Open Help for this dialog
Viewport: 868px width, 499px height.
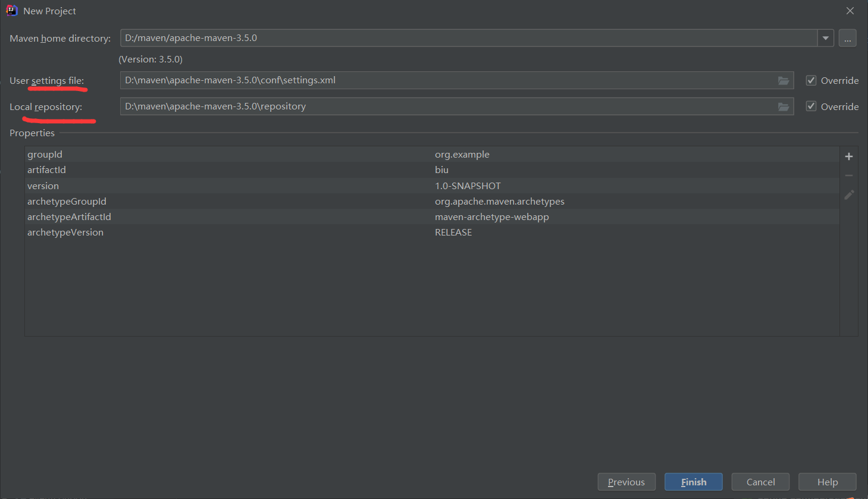[827, 482]
